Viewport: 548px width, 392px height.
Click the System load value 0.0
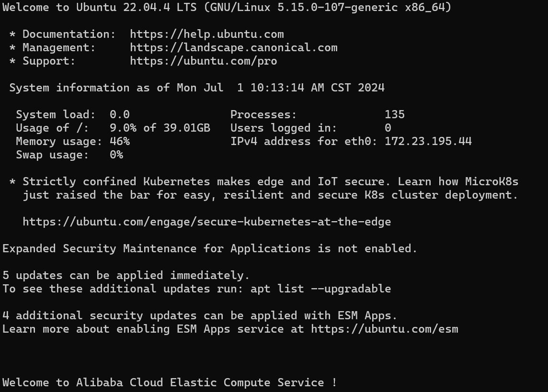(x=120, y=114)
